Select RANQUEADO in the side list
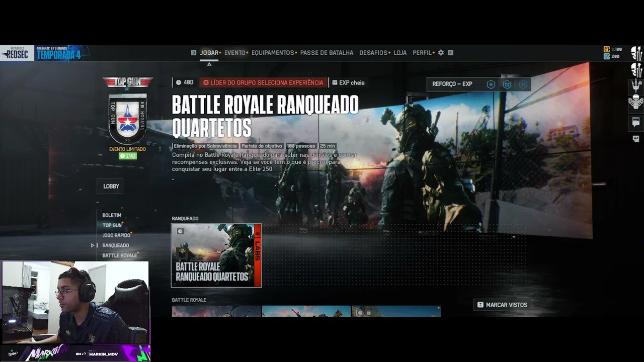Screen dimensions: 644x362 tap(116, 245)
